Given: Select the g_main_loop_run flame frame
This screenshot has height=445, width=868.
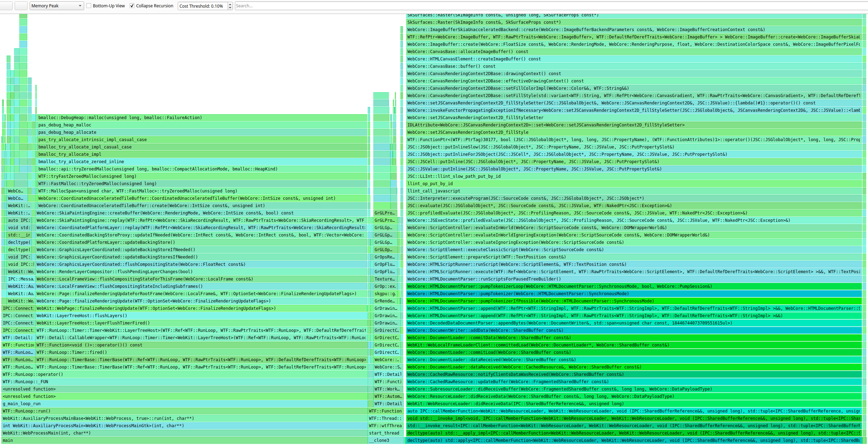Looking at the screenshot, I should pyautogui.click(x=175, y=404).
